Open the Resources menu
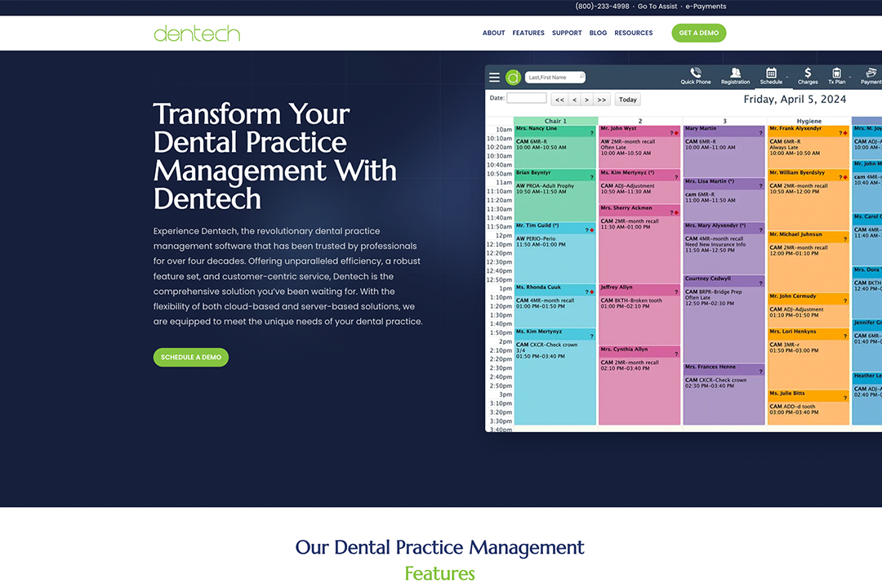Viewport: 882px width, 588px height. [634, 33]
